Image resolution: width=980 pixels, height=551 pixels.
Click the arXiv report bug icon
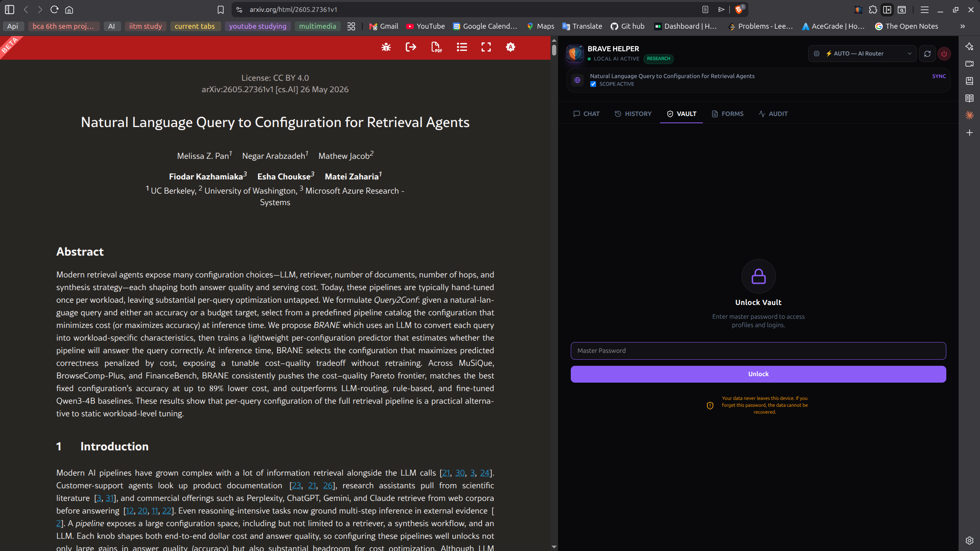tap(386, 47)
